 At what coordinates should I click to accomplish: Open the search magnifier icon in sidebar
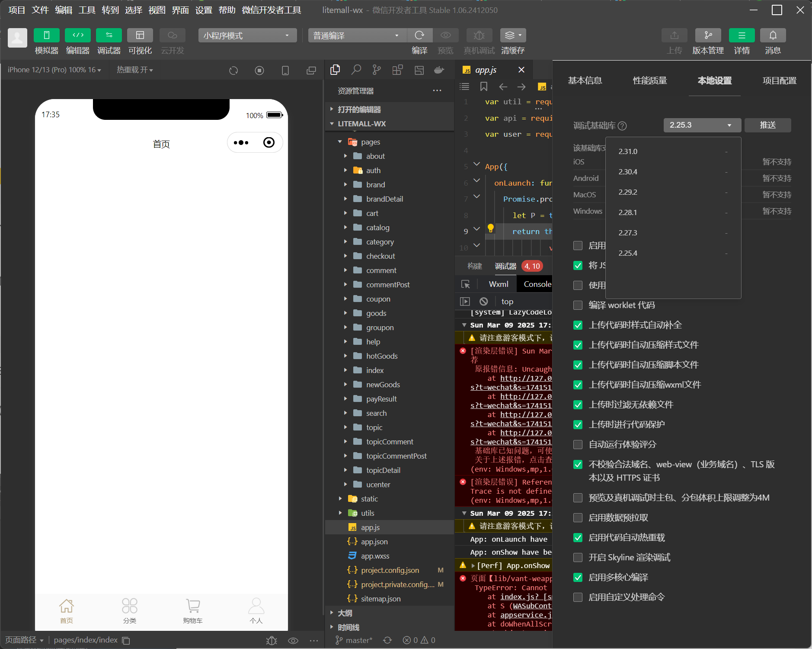[x=356, y=70]
